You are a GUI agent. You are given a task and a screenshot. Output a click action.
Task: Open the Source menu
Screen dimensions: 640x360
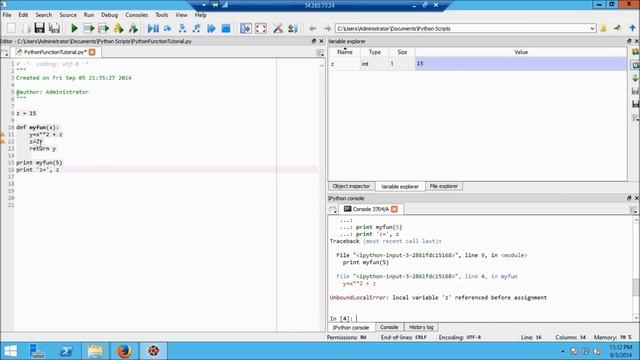68,15
